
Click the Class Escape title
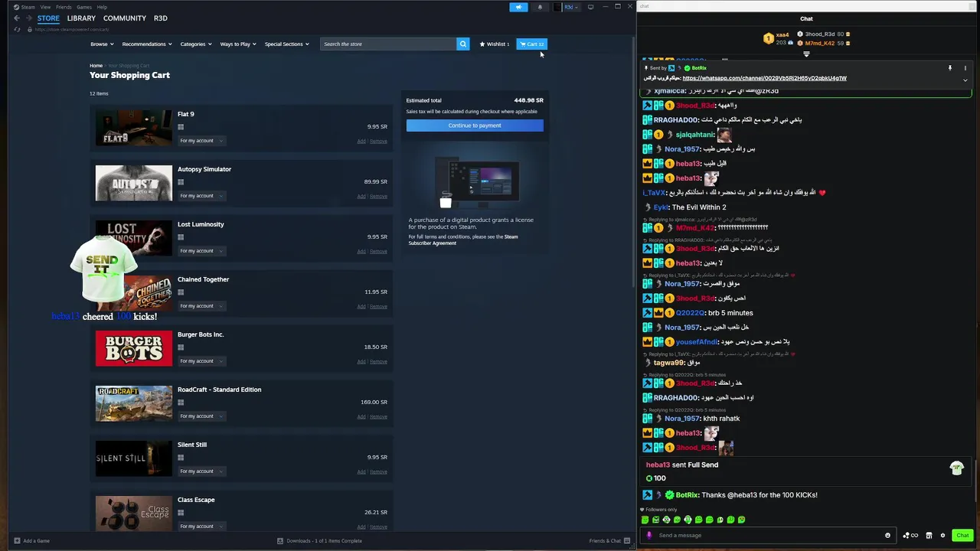196,500
